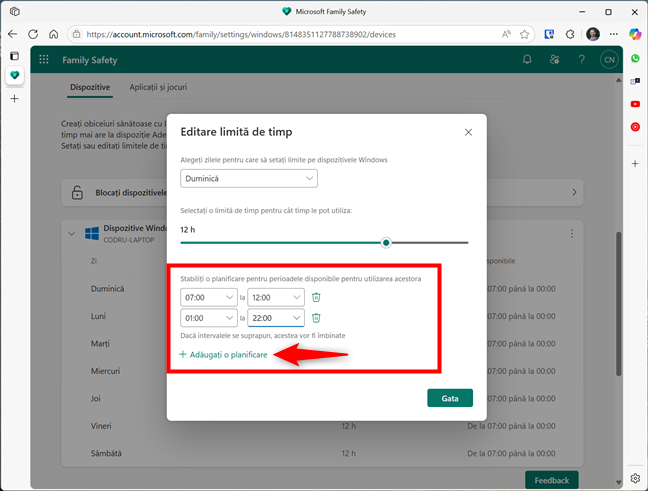Viewport: 648px width, 491px height.
Task: Click the scrollbar down arrow
Action: coord(618,482)
